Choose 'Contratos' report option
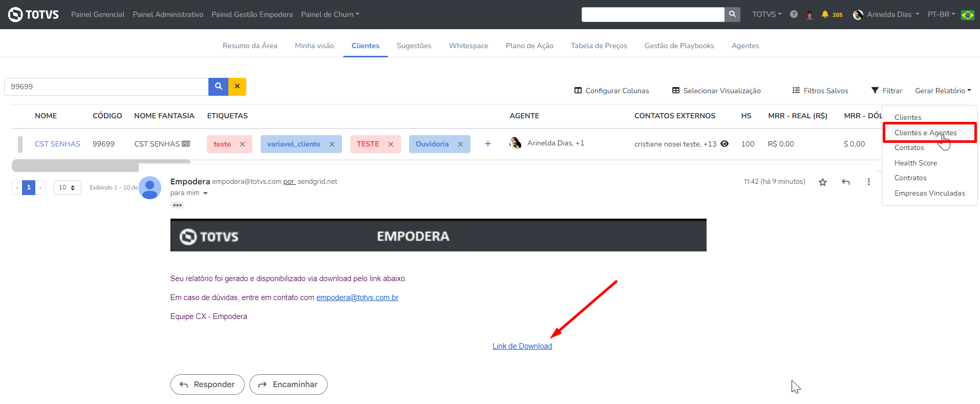Viewport: 980px width, 404px height. point(910,178)
